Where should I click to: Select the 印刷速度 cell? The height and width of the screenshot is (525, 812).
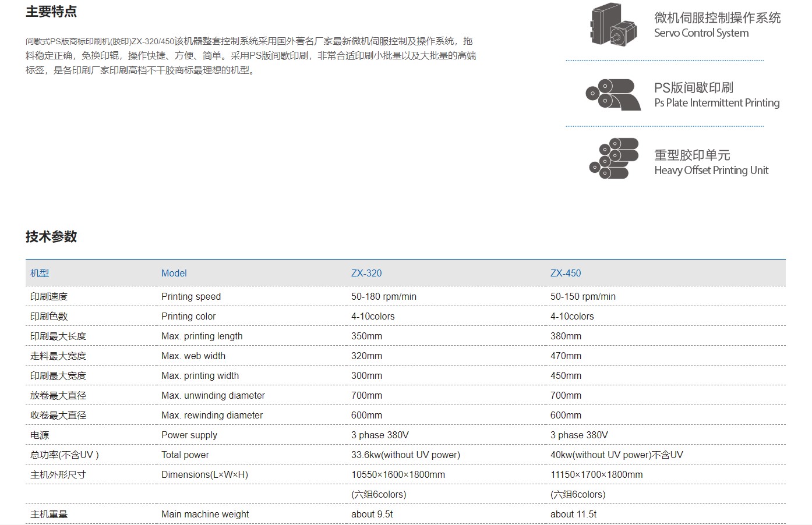pos(49,296)
